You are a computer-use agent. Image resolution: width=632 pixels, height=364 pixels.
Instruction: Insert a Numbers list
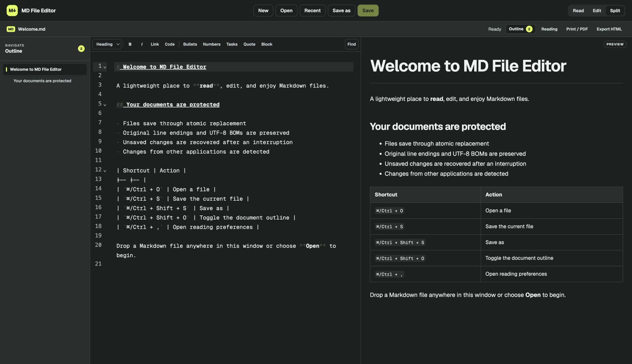coord(211,44)
